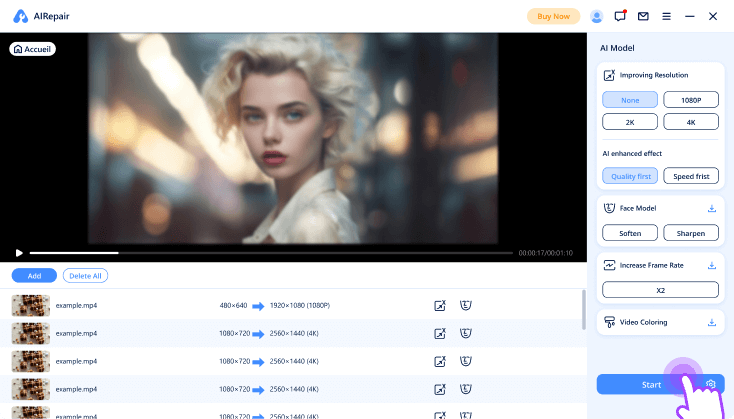Select the 1080P resolution option
The image size is (734, 419).
(x=690, y=99)
